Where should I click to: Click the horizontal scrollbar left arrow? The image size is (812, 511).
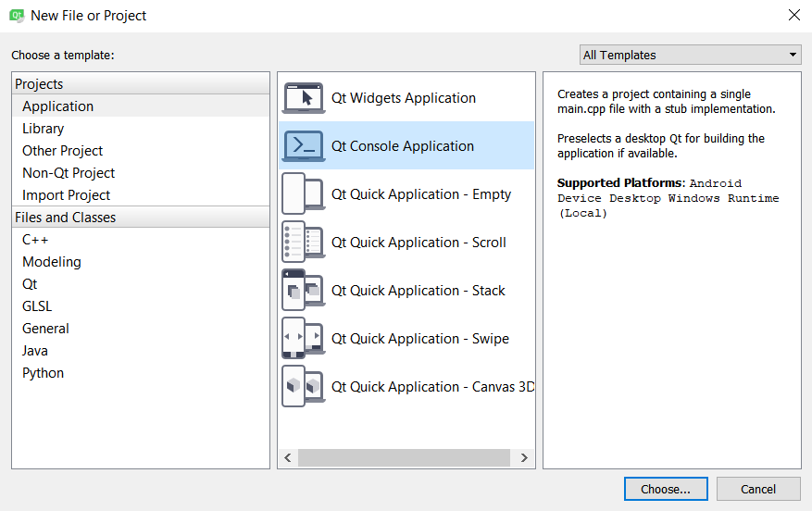pos(288,458)
